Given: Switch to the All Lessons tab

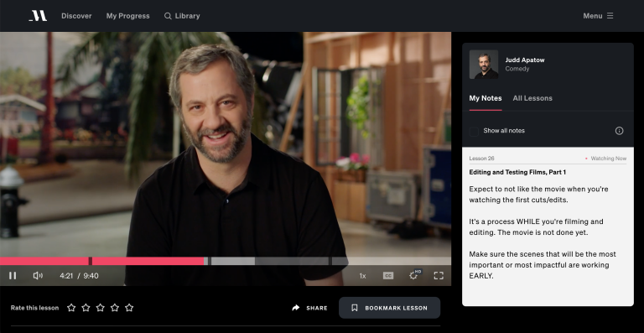Looking at the screenshot, I should tap(532, 98).
